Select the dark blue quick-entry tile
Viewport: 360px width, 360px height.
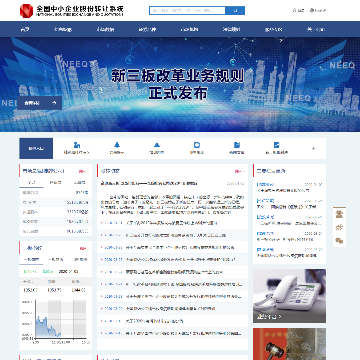tap(36, 148)
